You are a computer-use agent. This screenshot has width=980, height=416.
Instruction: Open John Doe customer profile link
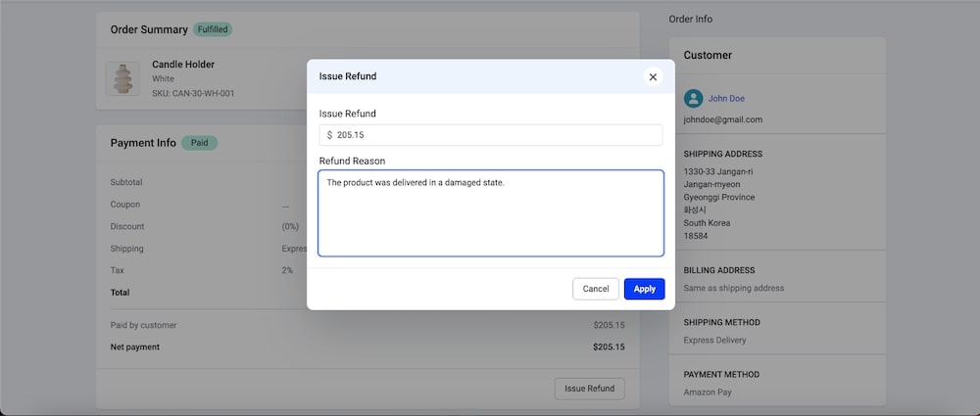pyautogui.click(x=726, y=98)
